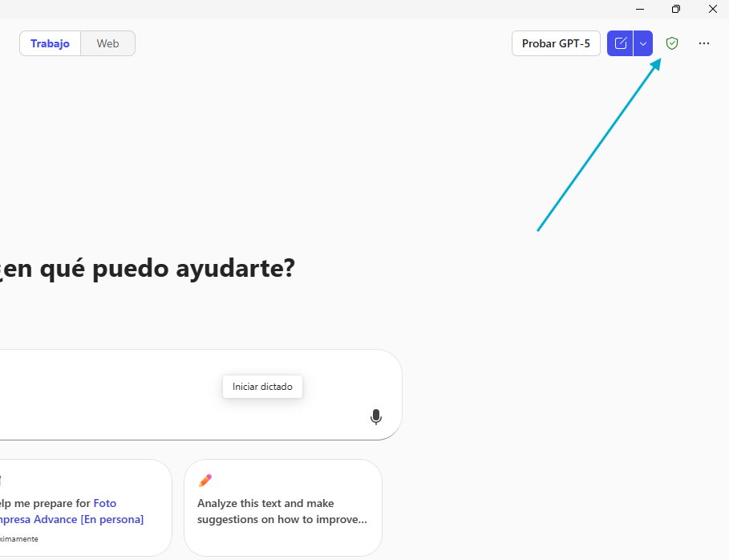Open the green shield protection icon

pos(672,43)
